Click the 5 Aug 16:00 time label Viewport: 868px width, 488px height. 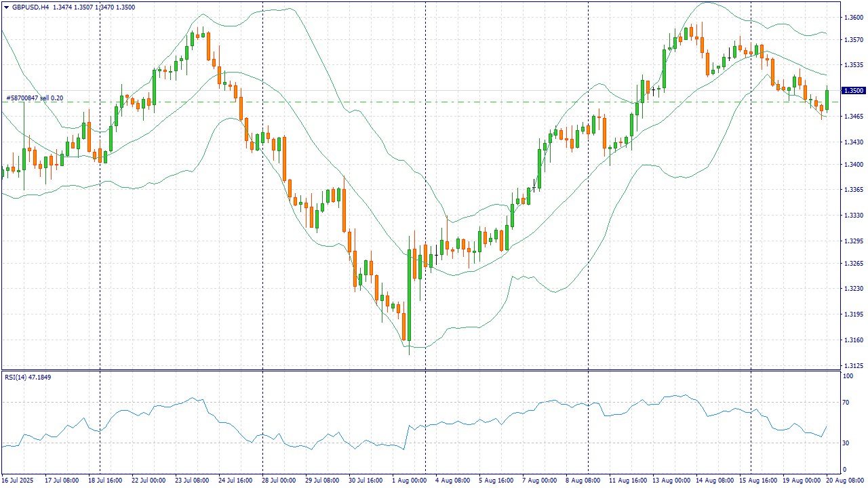pos(496,481)
